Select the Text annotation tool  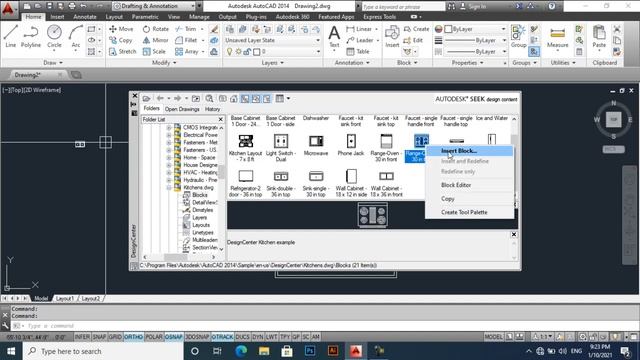pyautogui.click(x=334, y=36)
